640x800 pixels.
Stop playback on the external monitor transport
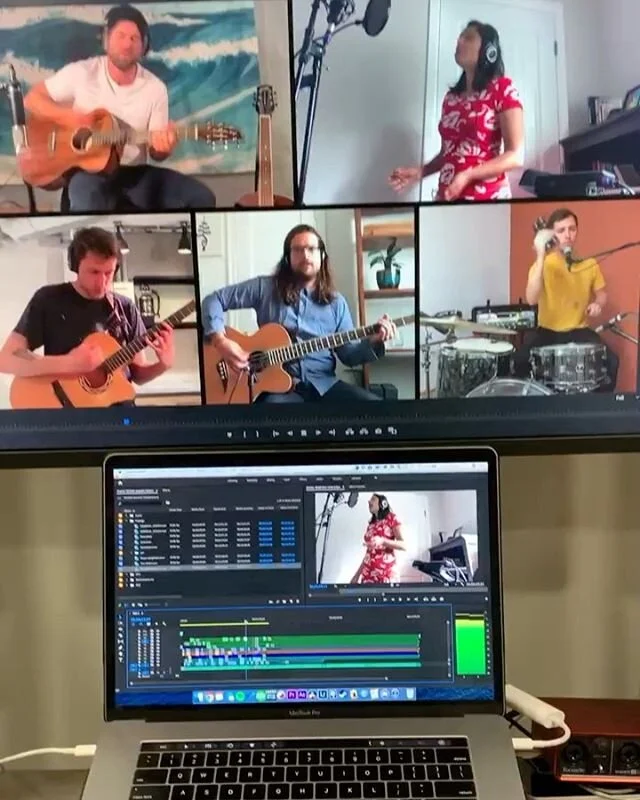click(304, 434)
